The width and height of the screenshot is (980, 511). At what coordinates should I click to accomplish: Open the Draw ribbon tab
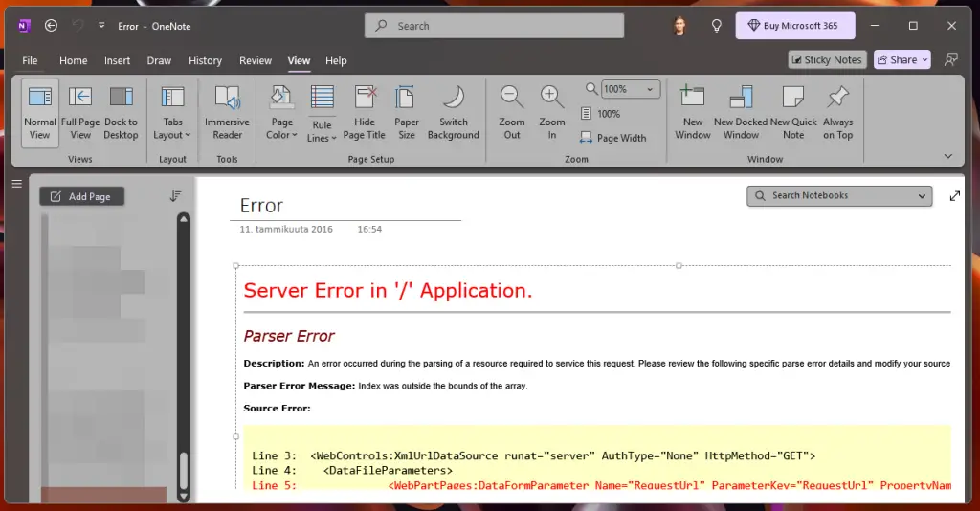pyautogui.click(x=159, y=60)
